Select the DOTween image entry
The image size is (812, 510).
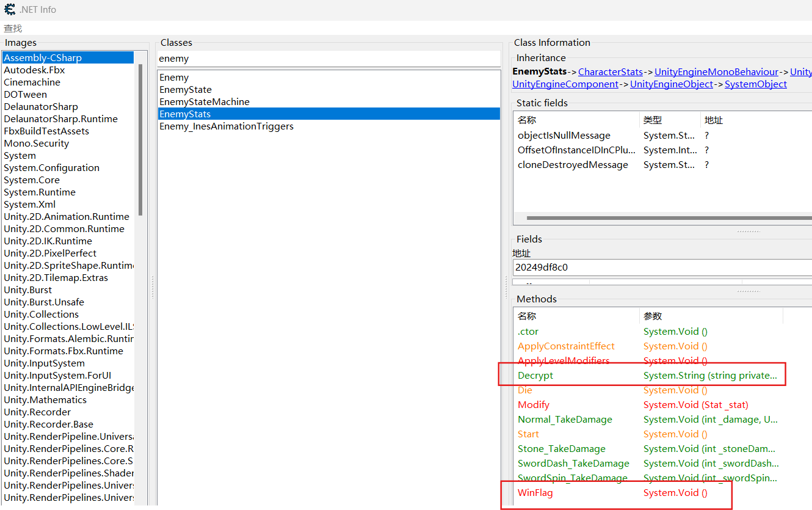point(25,95)
